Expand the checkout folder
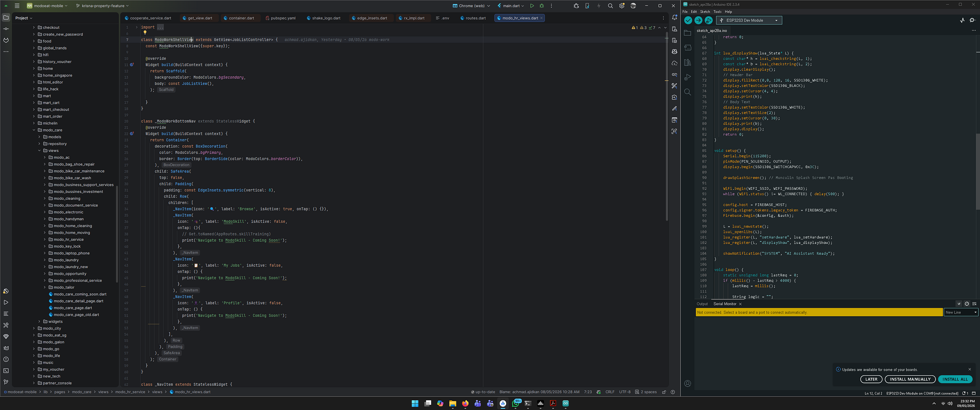 (34, 28)
